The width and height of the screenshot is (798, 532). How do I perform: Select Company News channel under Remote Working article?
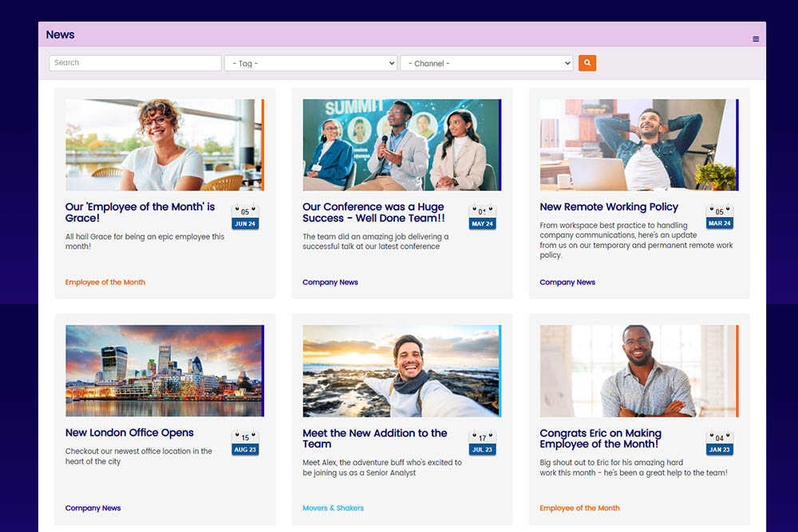coord(567,282)
